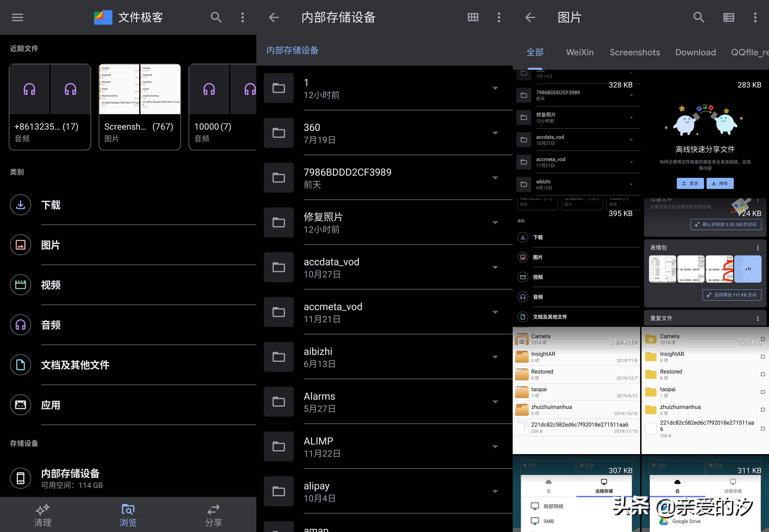This screenshot has width=769, height=532.
Task: Check the taopai folder checkbox
Action: 762,392
